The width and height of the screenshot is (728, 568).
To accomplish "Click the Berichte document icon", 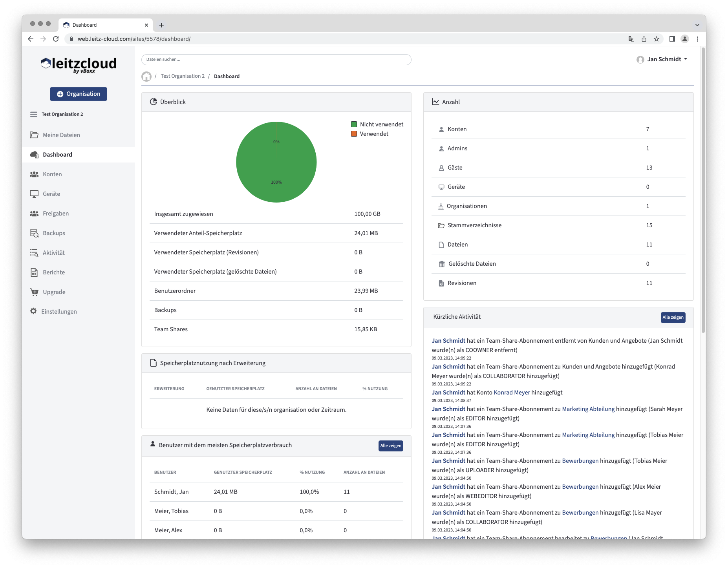I will [33, 272].
